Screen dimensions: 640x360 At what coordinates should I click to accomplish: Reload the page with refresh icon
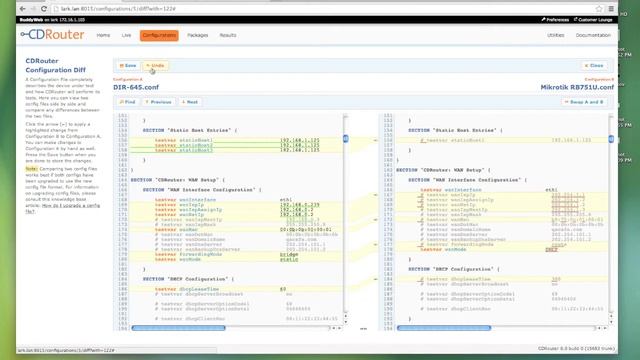coord(44,9)
